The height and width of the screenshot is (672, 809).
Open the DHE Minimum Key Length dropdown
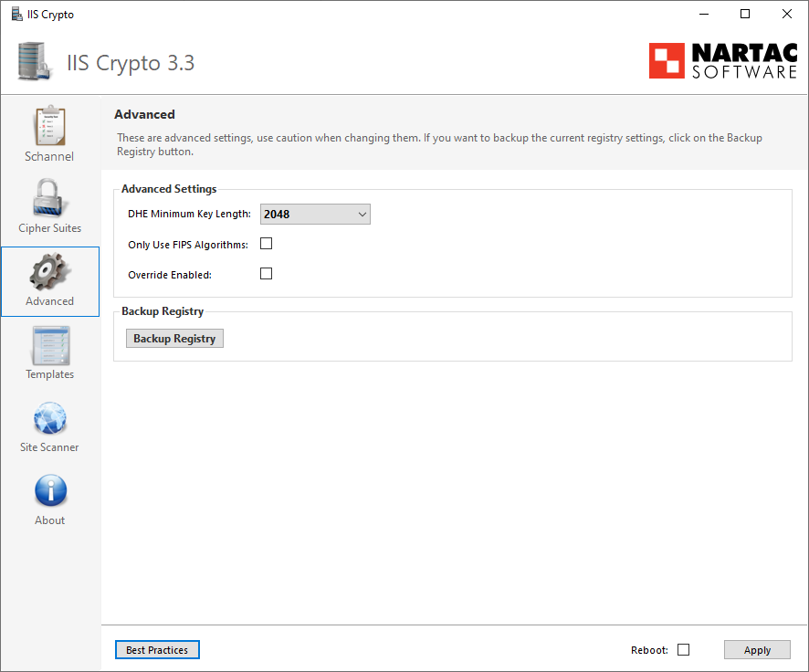[x=315, y=214]
